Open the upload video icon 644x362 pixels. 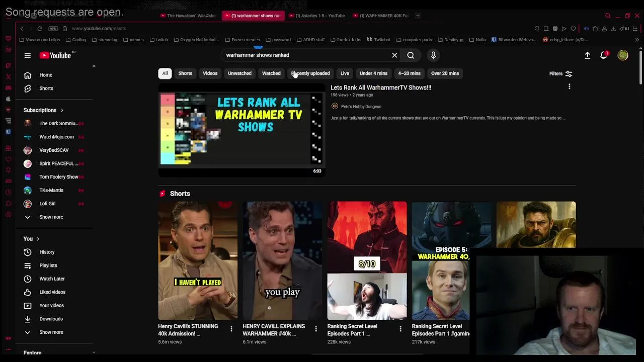coord(587,55)
